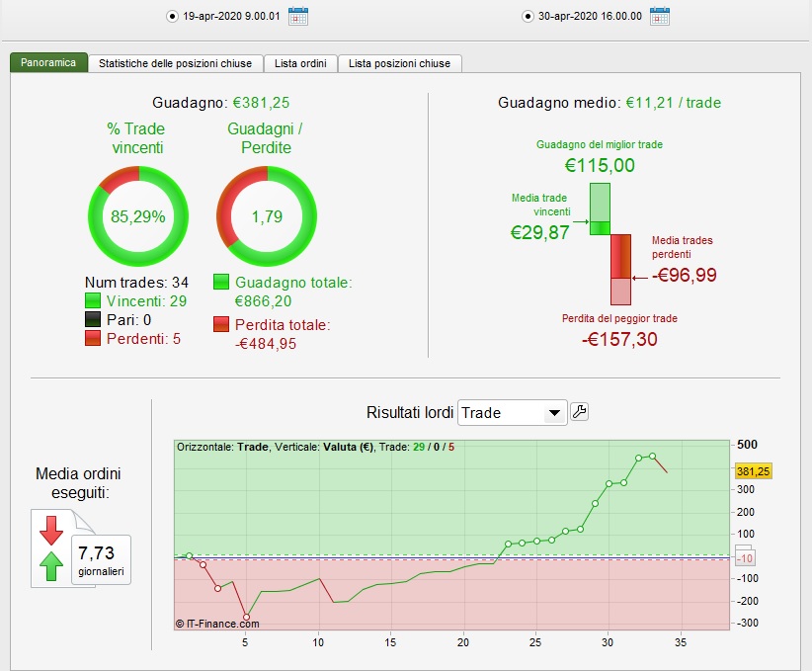This screenshot has height=671, width=812.
Task: Click the worst trade value -€157,30
Action: pos(619,339)
